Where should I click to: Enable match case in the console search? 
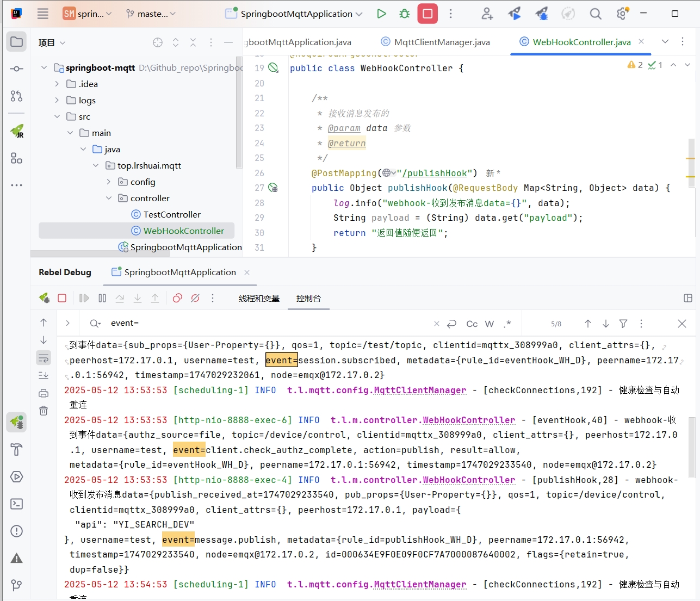click(x=471, y=323)
